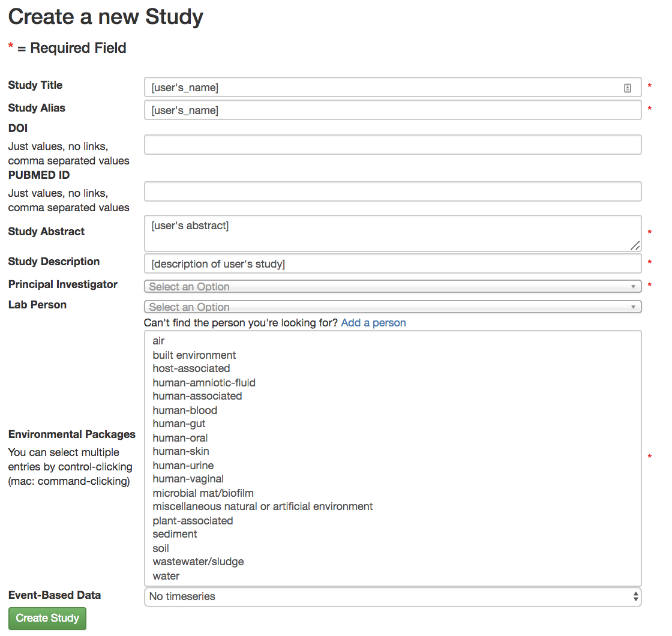Click inside the DOI text field

(392, 145)
